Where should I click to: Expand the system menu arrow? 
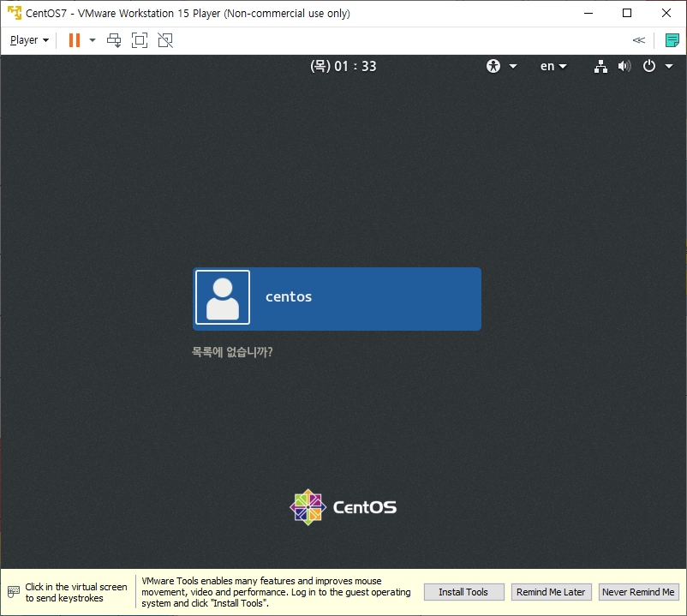[669, 67]
